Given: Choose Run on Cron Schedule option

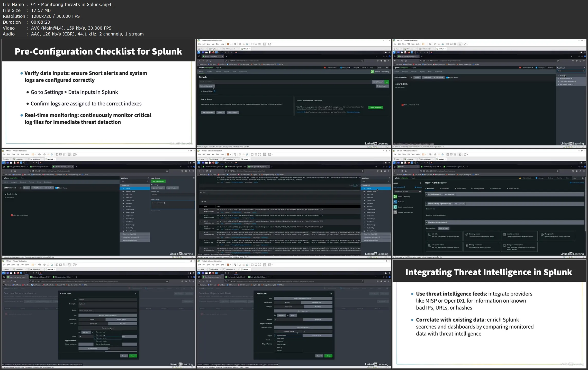Looking at the screenshot, I should coord(103,344).
